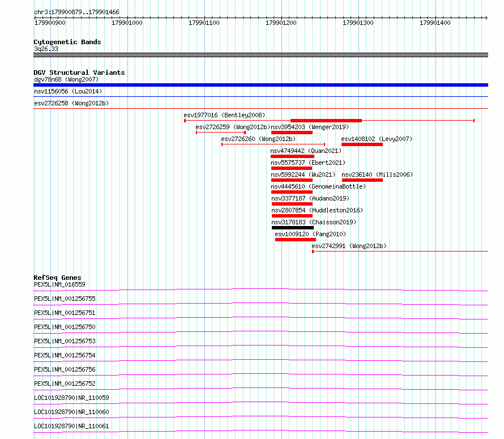Open variant nsv4445610 (GenomeinaBottle) label
504x439 pixels.
click(318, 186)
